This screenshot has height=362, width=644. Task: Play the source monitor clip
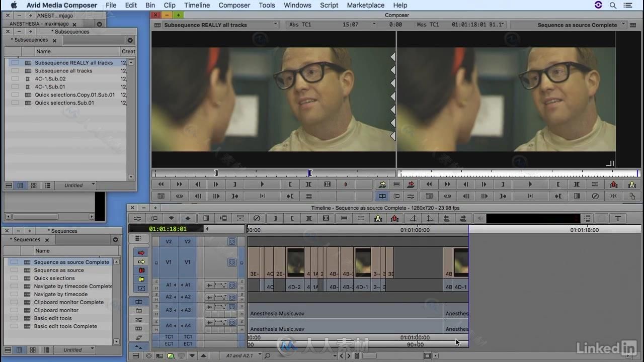[262, 185]
